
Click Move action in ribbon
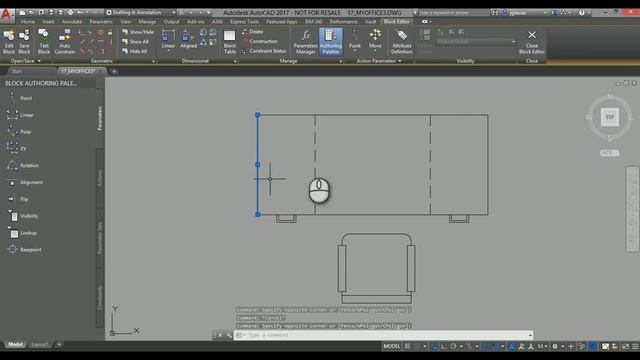click(375, 39)
